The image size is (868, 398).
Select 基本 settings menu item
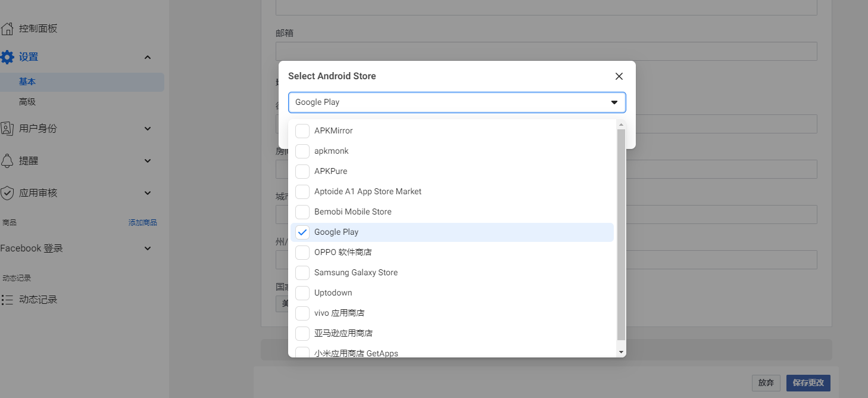tap(82, 82)
